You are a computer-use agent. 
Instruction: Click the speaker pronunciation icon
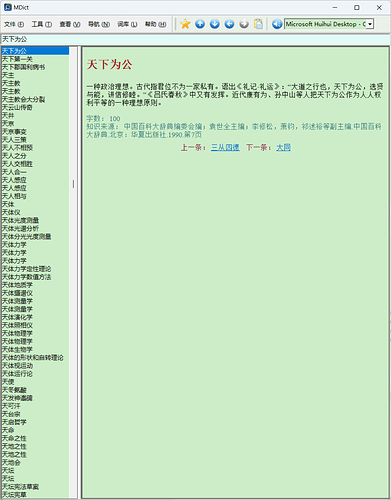coord(277,24)
